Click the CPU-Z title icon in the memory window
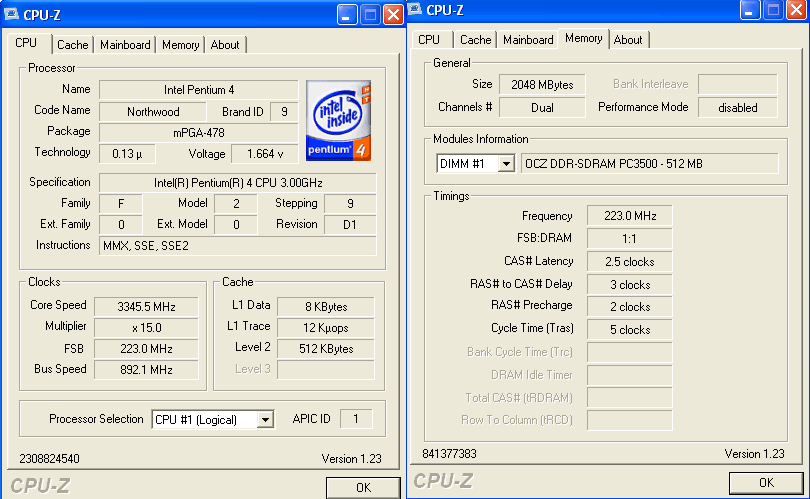 414,10
